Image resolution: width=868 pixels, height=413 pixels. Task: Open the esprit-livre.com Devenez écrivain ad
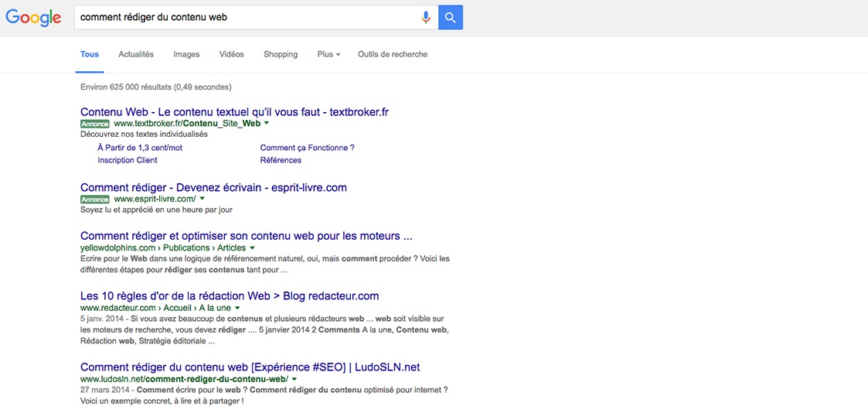pos(213,188)
